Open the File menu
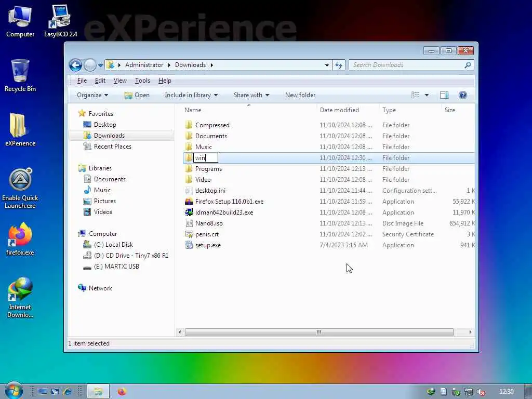532x399 pixels. tap(82, 81)
